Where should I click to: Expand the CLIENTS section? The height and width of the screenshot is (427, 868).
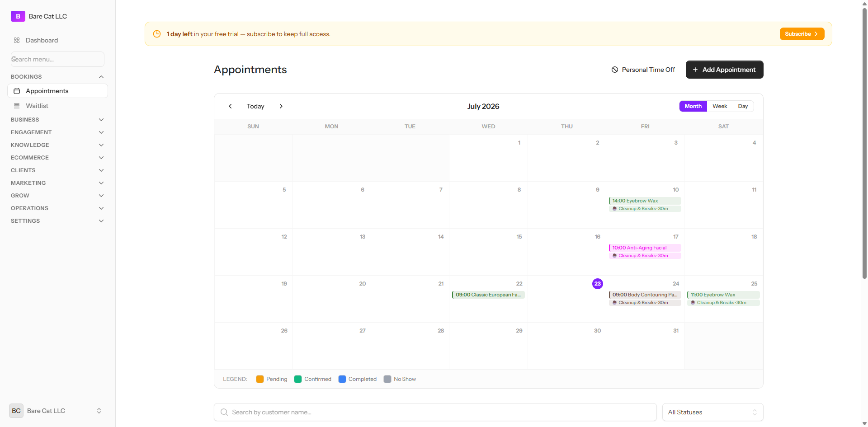coord(57,170)
